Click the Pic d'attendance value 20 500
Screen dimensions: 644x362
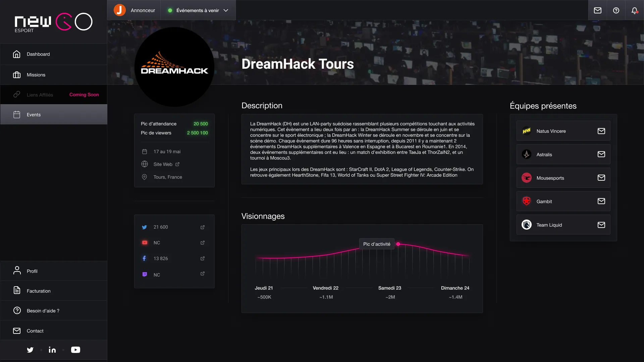click(201, 124)
